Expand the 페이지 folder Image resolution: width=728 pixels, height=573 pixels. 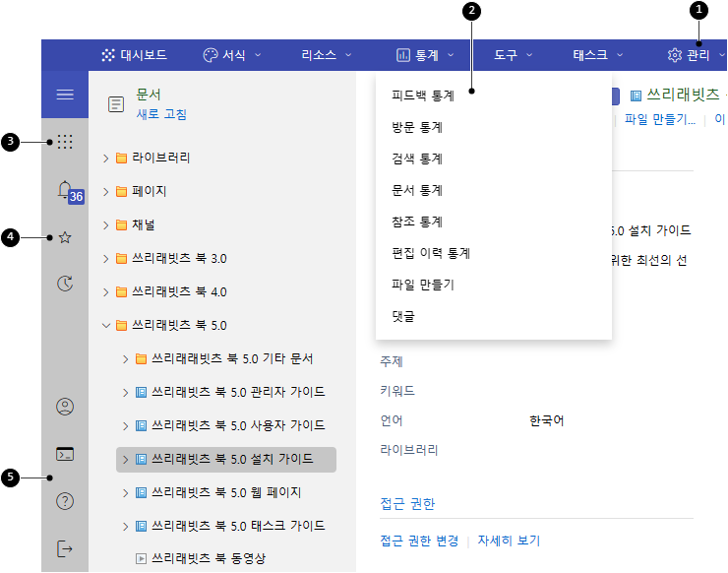(106, 192)
